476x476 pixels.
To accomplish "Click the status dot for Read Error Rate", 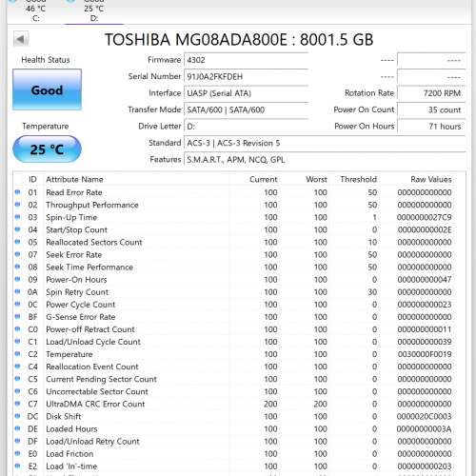I will (17, 192).
